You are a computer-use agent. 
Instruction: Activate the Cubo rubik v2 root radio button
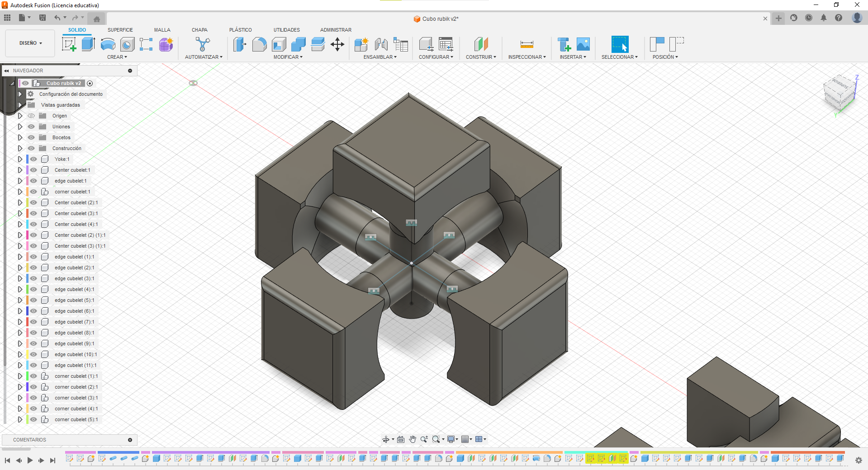pyautogui.click(x=90, y=83)
